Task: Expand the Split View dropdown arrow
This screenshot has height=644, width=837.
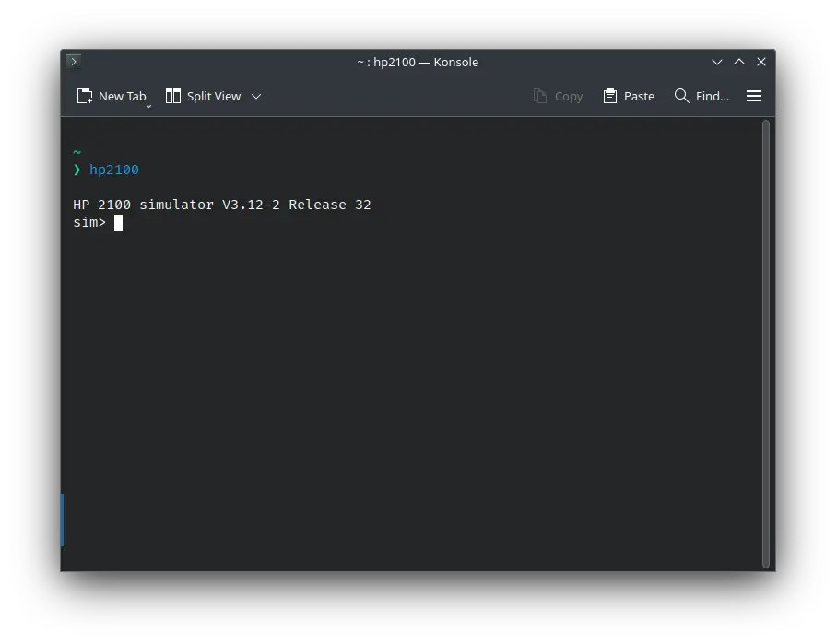Action: [256, 96]
